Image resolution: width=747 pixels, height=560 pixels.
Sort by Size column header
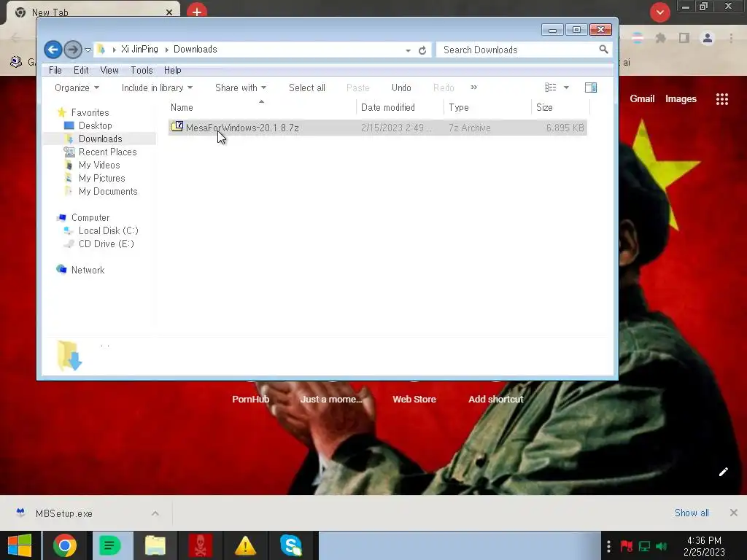click(544, 108)
